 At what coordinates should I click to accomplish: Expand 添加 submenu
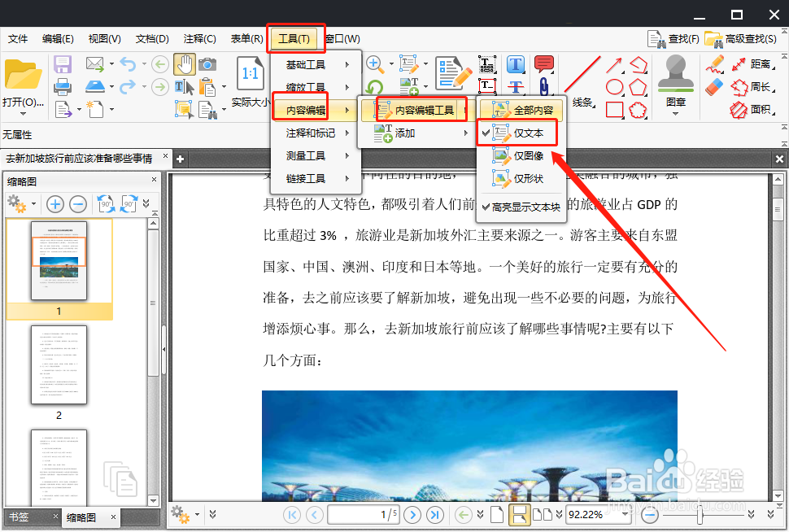415,133
